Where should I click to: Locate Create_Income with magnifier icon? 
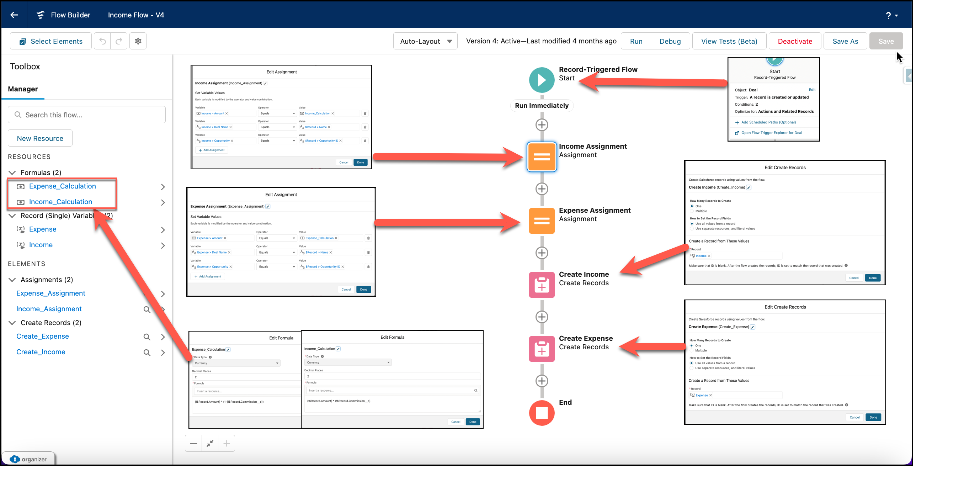[x=147, y=353]
